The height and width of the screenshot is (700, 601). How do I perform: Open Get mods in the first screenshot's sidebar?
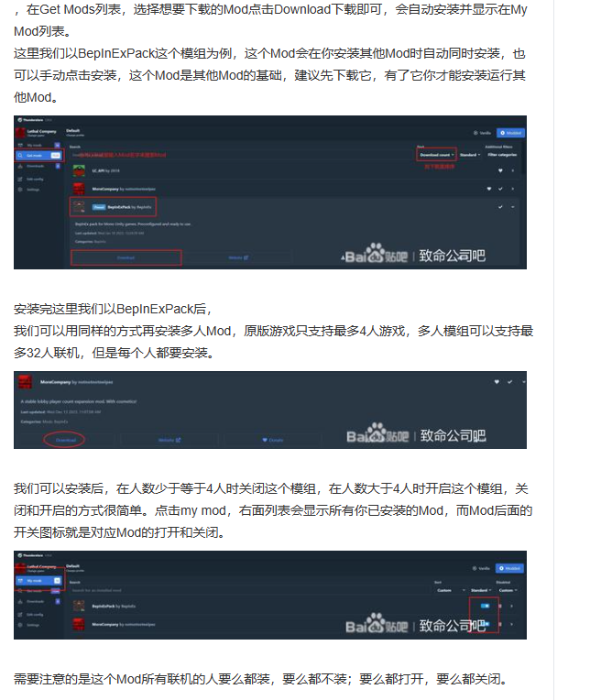(x=38, y=156)
